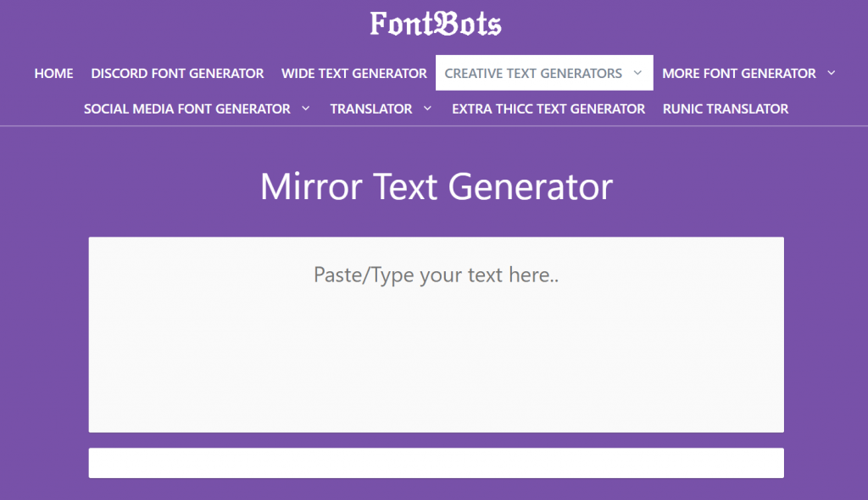This screenshot has width=868, height=500.
Task: Select EXTRA THICC TEXT GENERATOR
Action: point(548,108)
